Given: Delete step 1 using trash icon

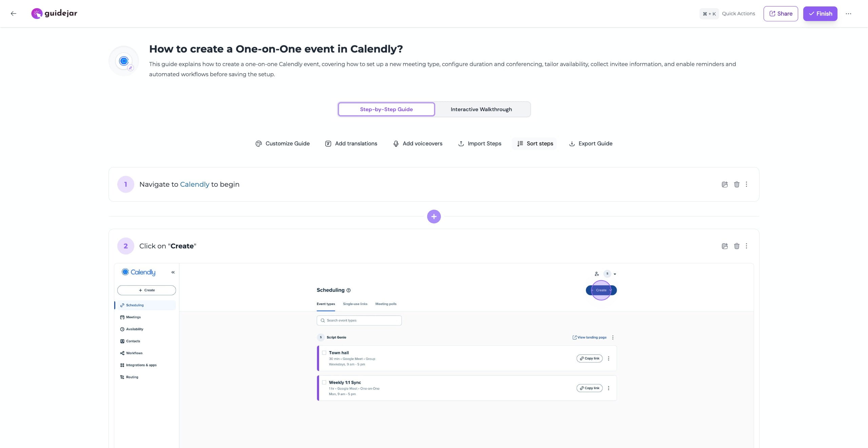Looking at the screenshot, I should tap(736, 184).
